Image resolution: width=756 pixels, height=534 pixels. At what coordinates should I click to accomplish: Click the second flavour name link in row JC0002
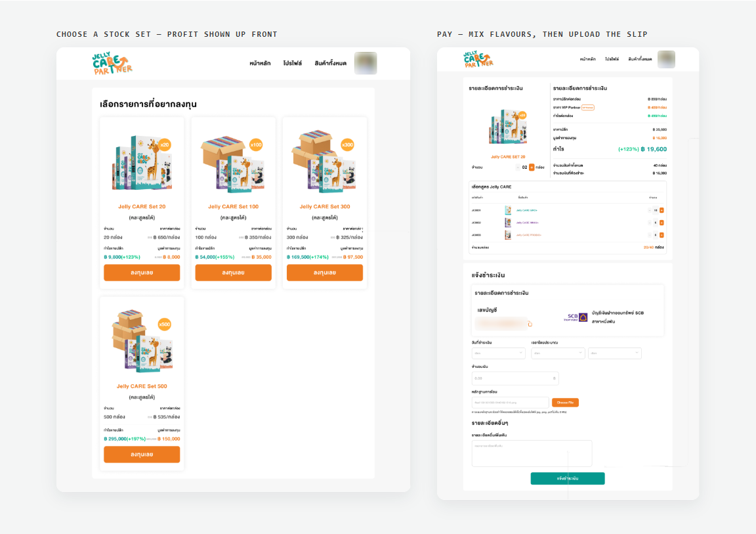tap(528, 223)
